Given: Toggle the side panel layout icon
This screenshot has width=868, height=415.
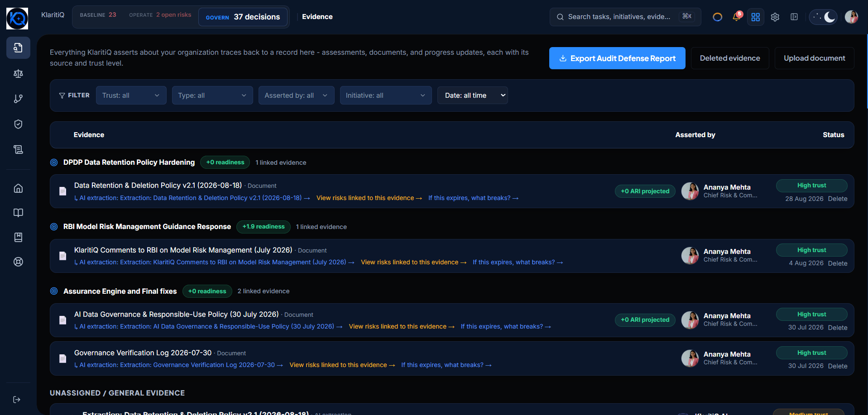Looking at the screenshot, I should click(x=794, y=17).
